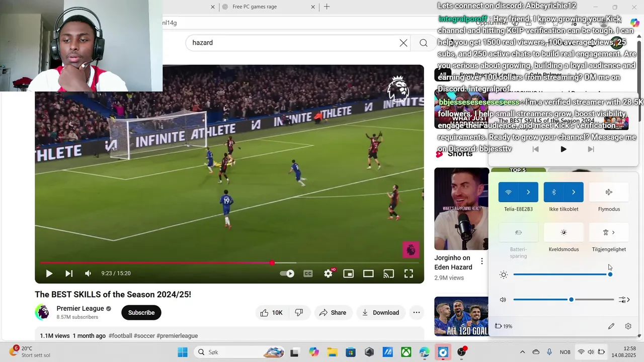
Task: Open the OneDrive cloud tray icon
Action: (536, 352)
